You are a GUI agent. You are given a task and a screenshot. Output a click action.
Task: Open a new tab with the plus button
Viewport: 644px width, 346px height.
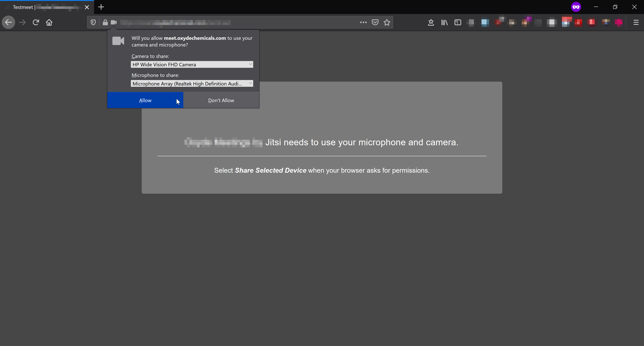click(101, 7)
